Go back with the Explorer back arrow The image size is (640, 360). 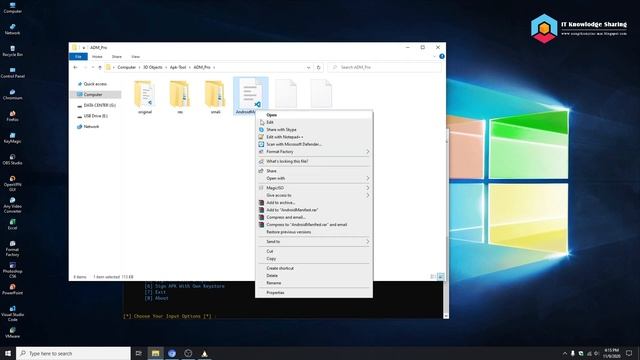(x=76, y=67)
